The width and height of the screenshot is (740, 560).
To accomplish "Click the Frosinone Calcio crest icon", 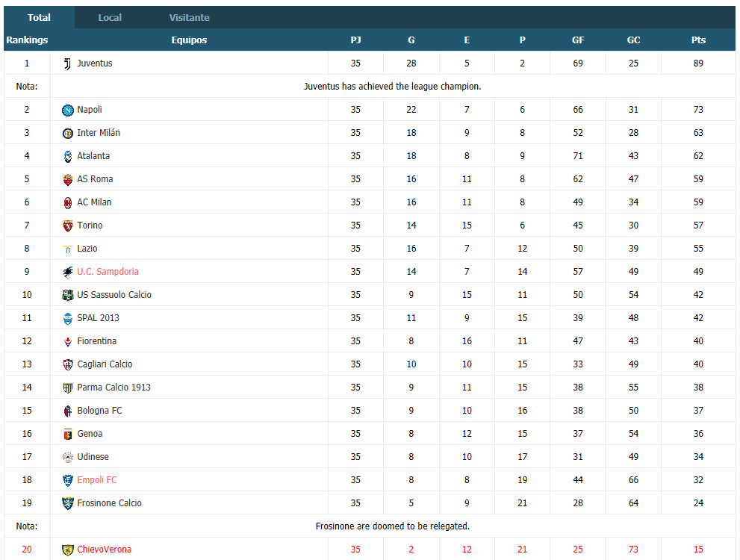I will coord(68,503).
